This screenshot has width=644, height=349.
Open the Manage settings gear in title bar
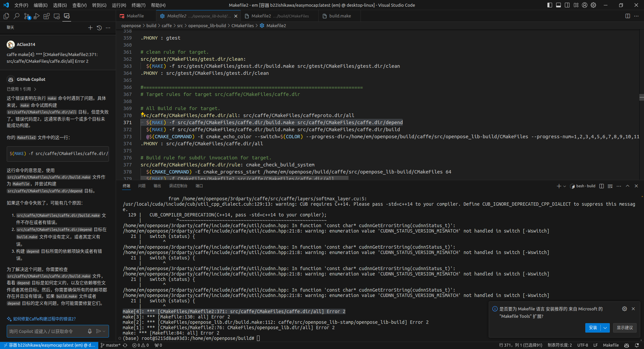point(593,5)
